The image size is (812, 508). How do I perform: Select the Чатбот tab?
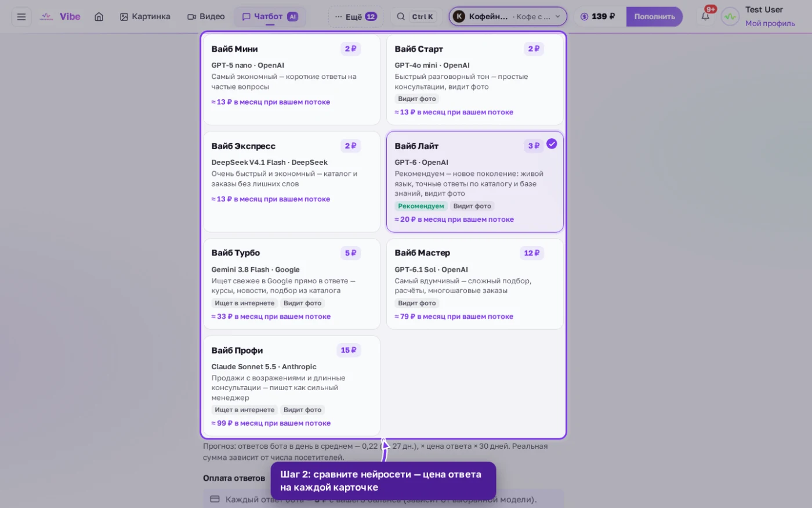click(x=270, y=17)
